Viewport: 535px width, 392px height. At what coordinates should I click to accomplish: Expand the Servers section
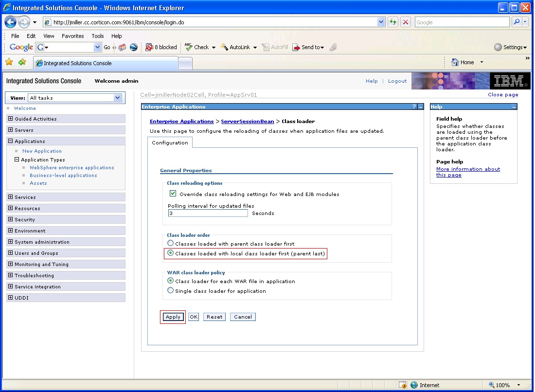(11, 130)
